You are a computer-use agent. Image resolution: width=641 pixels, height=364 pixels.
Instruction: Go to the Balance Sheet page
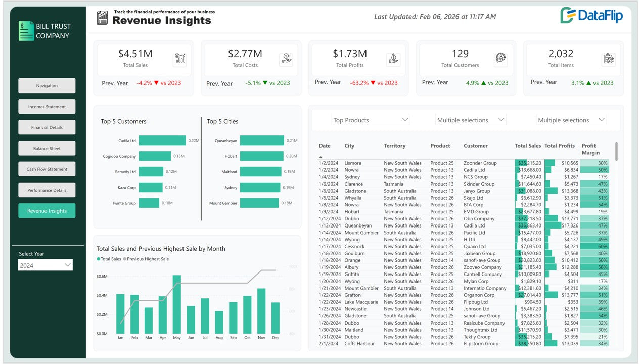[x=47, y=149]
